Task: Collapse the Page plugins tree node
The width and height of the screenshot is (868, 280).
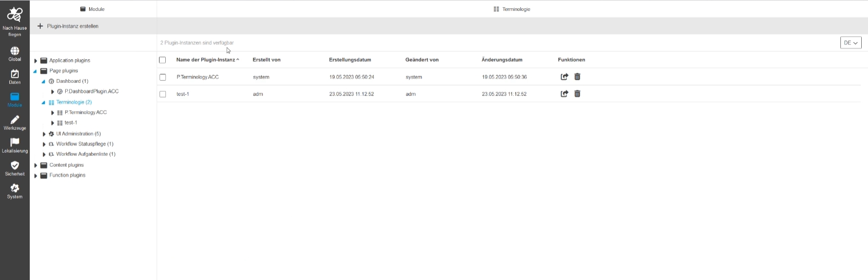Action: (x=35, y=71)
